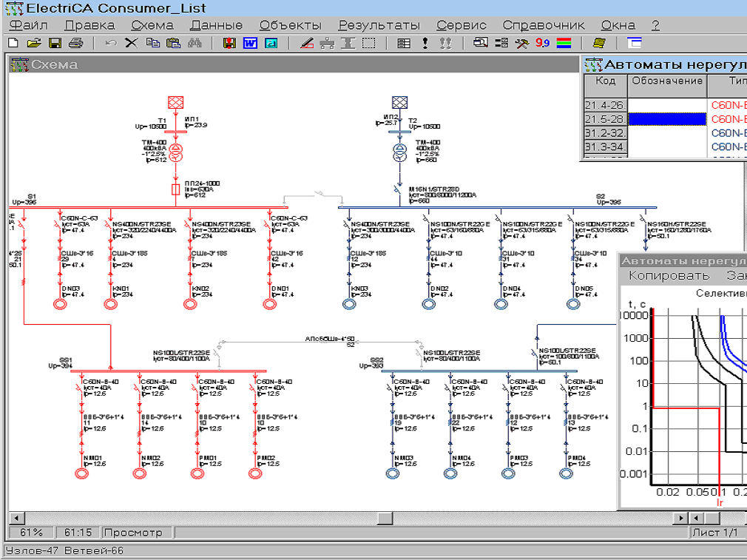The width and height of the screenshot is (747, 560).
Task: Undo the last action with the arrow icon
Action: (110, 43)
